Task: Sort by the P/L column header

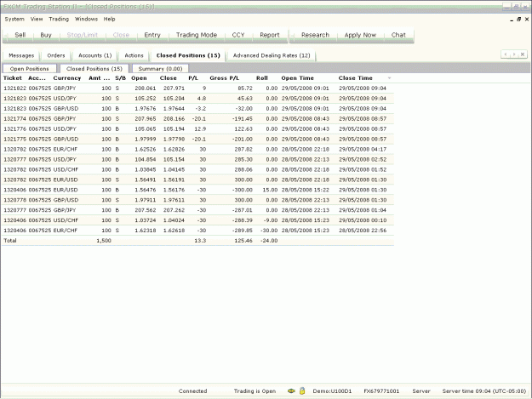Action: point(193,78)
